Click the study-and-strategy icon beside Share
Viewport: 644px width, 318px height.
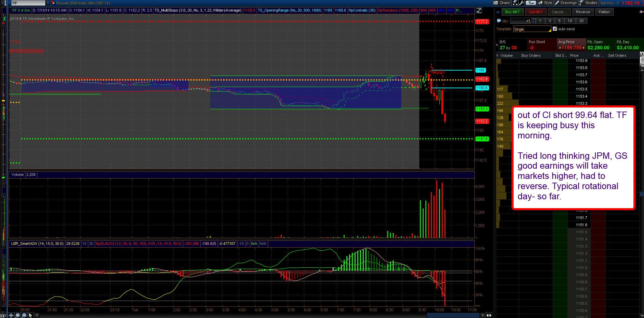pos(515,3)
